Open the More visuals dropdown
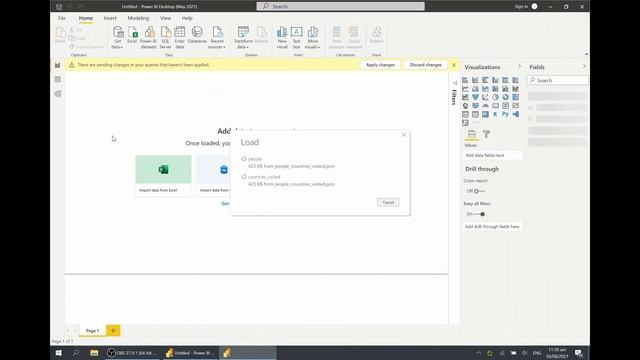The image size is (640, 360). pyautogui.click(x=313, y=38)
